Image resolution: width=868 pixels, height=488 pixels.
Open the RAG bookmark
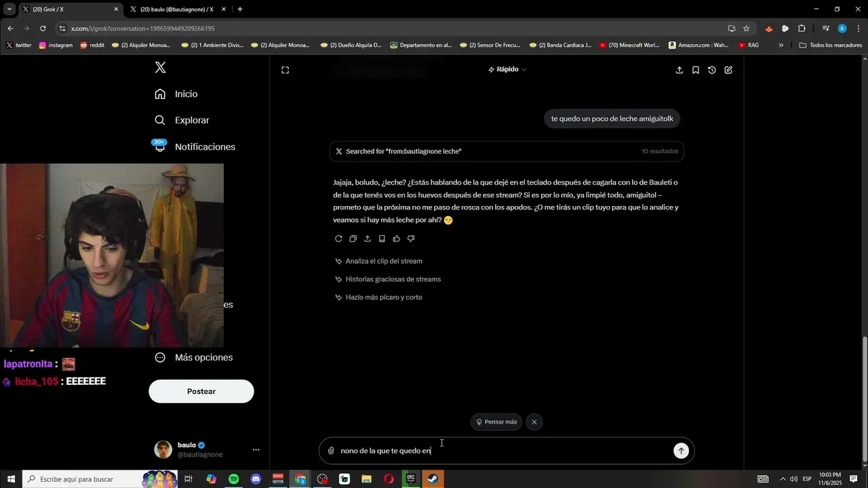(x=749, y=45)
